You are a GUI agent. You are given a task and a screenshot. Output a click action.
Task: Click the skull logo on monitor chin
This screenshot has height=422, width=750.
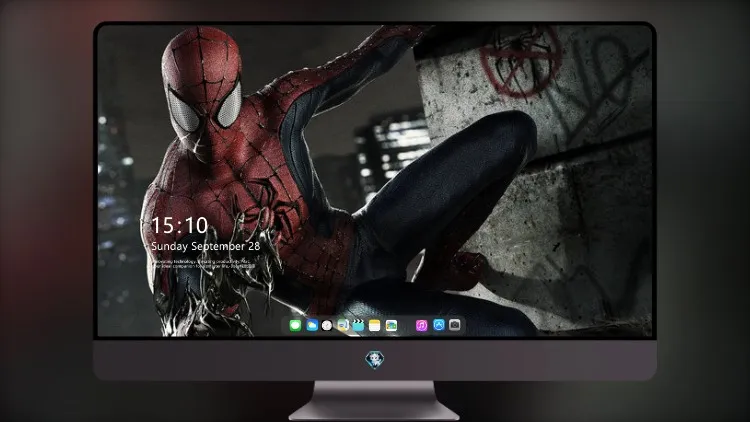[375, 360]
